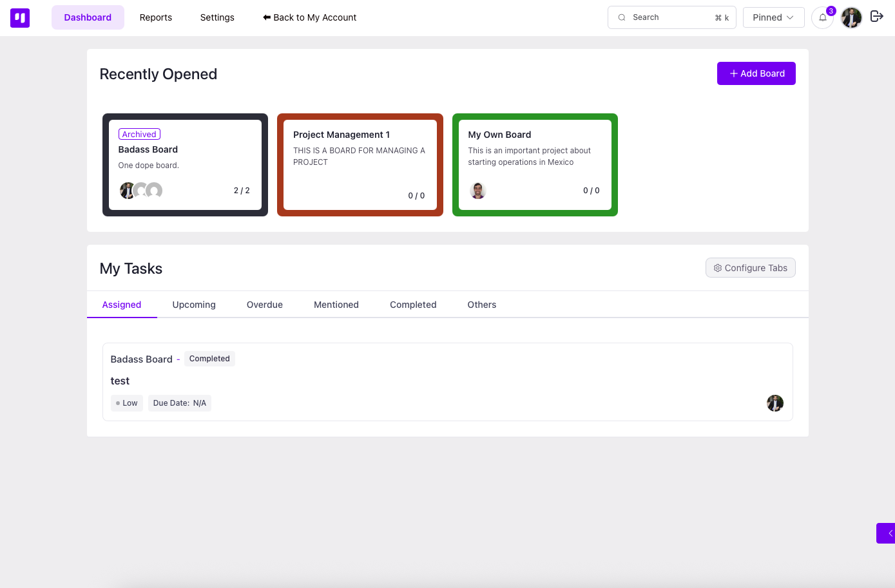The height and width of the screenshot is (588, 895).
Task: Open the Project Management 1 board card
Action: click(x=360, y=165)
